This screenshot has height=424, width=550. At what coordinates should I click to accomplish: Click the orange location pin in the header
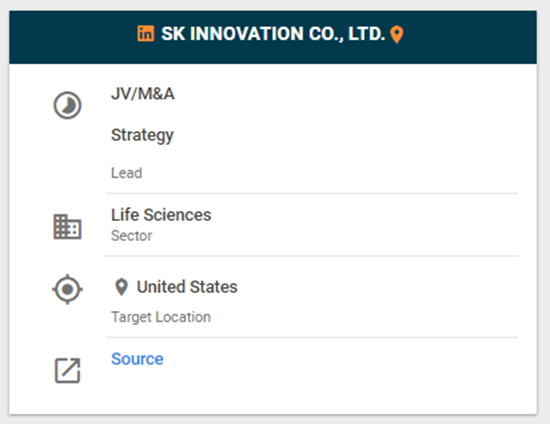pyautogui.click(x=397, y=34)
